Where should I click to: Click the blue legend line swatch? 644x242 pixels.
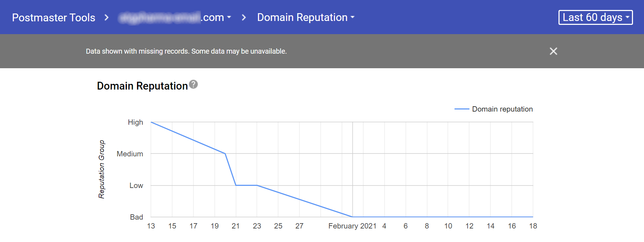coord(462,109)
